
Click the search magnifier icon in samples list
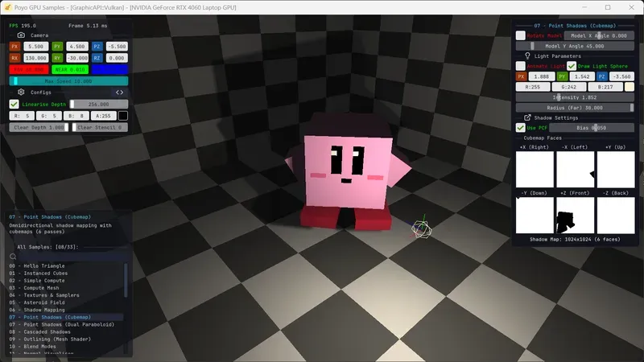click(x=13, y=257)
